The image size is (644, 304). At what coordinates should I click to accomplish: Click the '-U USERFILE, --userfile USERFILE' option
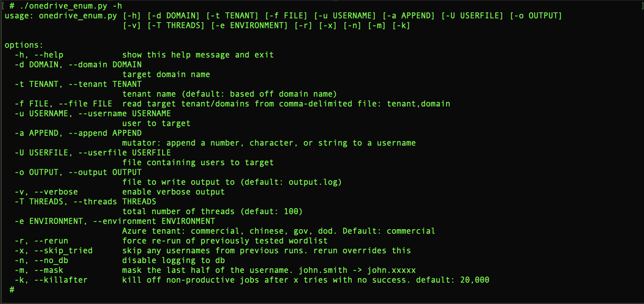pos(93,153)
